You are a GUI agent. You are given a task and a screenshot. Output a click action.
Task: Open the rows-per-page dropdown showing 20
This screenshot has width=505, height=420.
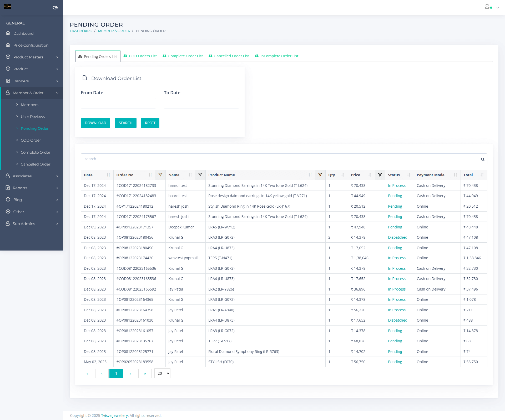point(162,373)
